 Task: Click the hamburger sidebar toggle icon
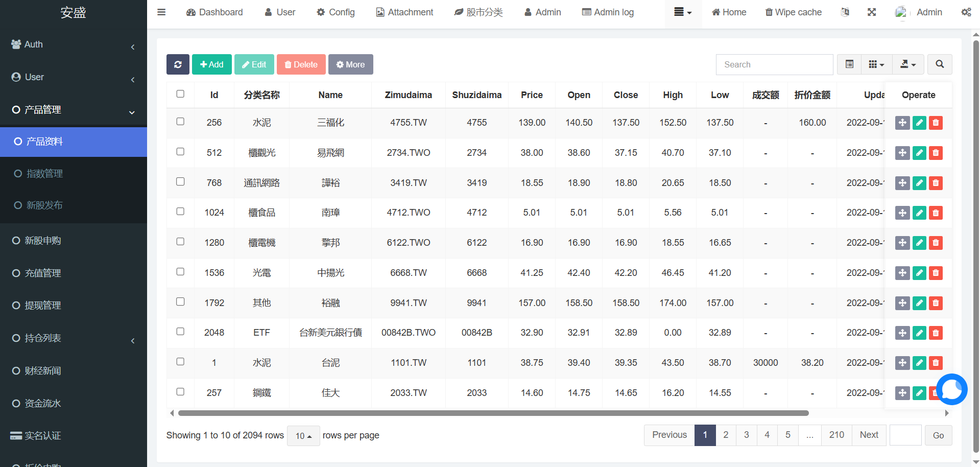(x=161, y=12)
